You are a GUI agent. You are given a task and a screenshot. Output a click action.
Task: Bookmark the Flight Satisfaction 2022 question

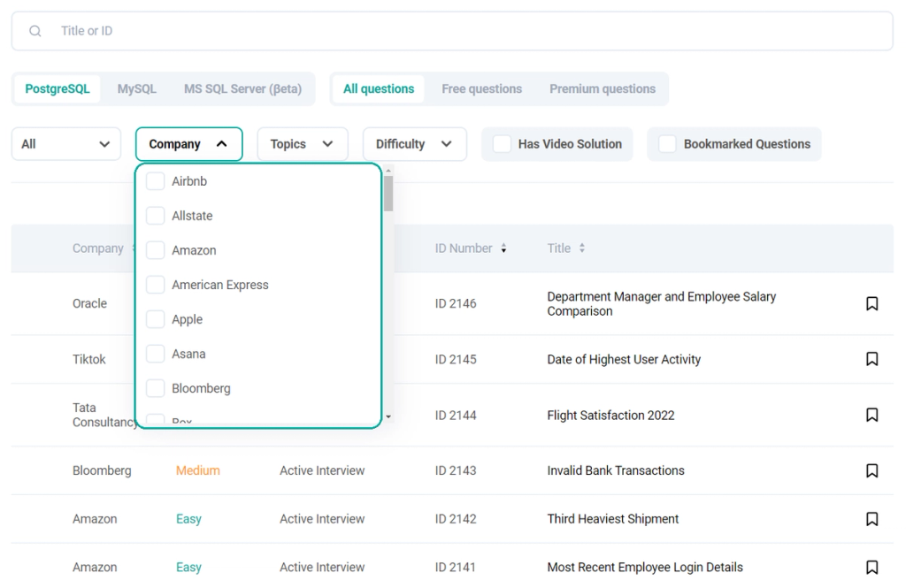pyautogui.click(x=871, y=415)
